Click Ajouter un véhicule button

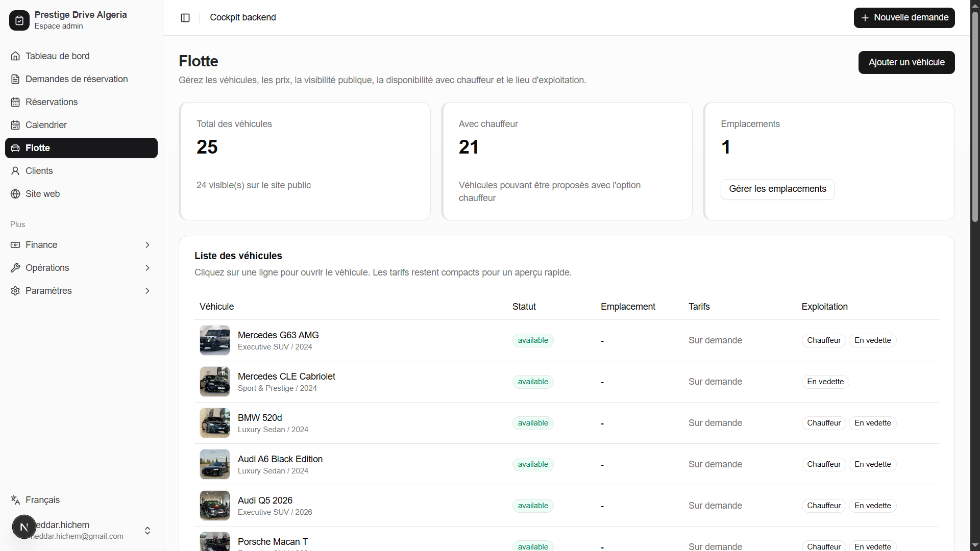pos(906,62)
